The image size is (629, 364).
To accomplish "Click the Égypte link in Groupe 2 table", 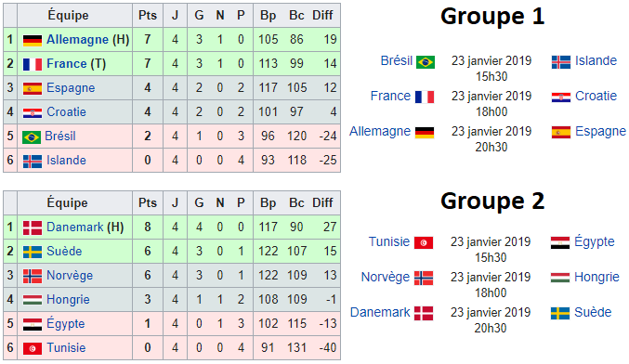I will click(x=66, y=323).
